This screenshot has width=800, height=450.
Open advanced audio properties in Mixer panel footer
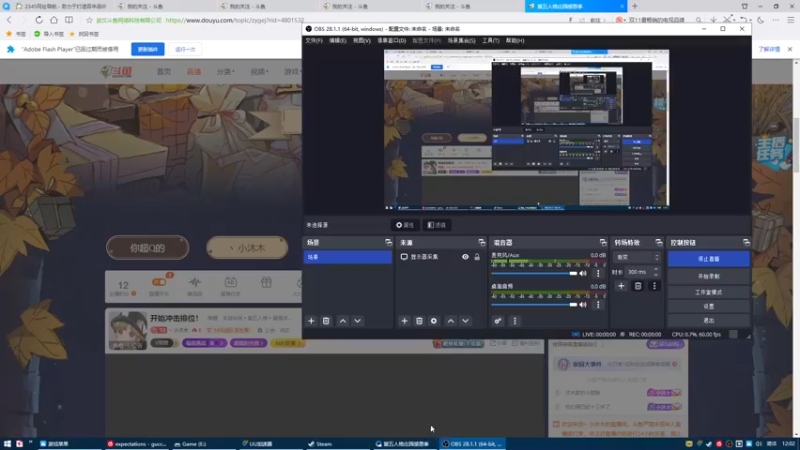(498, 321)
